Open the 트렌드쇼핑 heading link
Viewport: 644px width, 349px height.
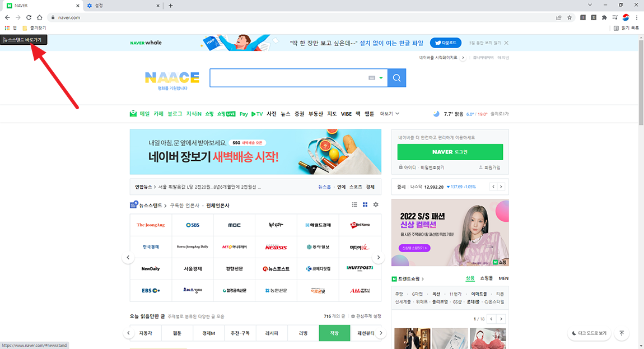coord(408,279)
